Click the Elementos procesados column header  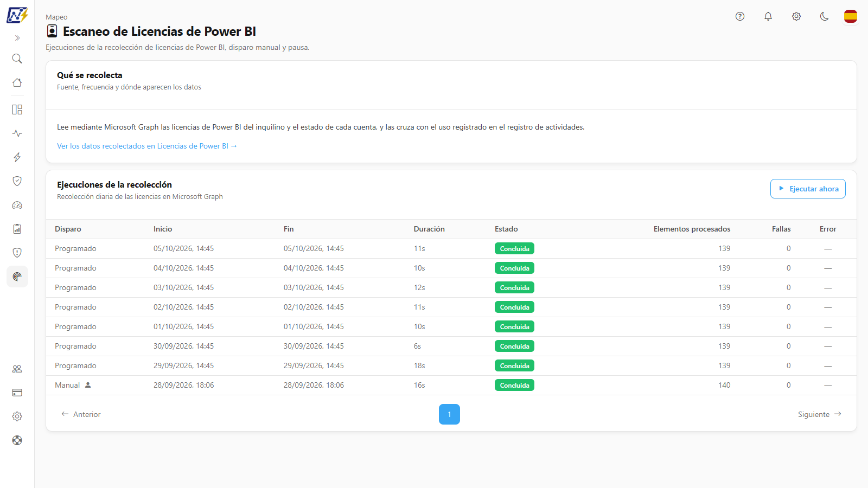692,229
